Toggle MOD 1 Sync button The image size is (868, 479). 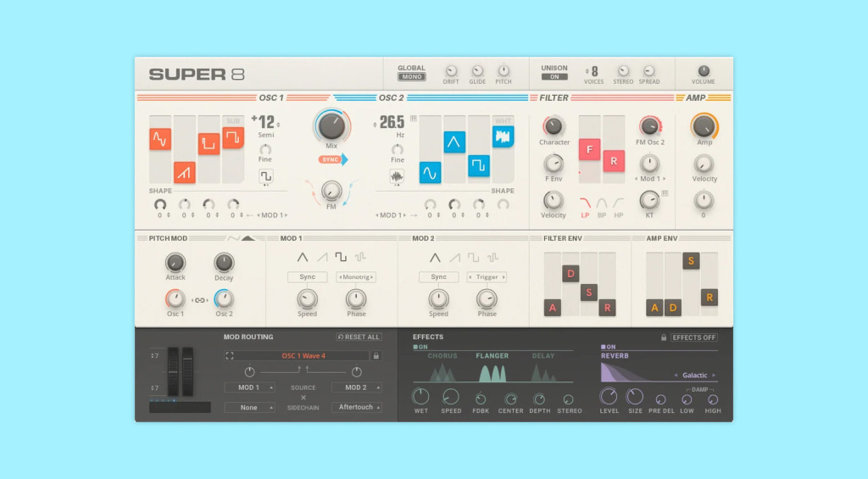click(x=307, y=277)
